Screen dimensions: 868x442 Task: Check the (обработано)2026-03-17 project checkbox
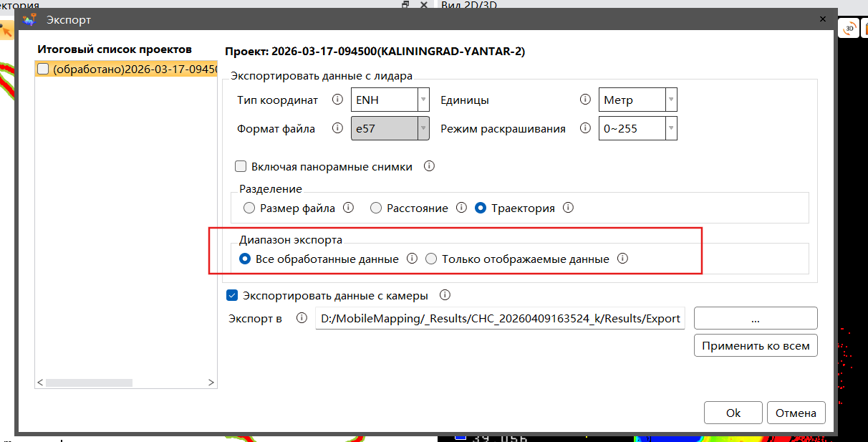(x=42, y=69)
